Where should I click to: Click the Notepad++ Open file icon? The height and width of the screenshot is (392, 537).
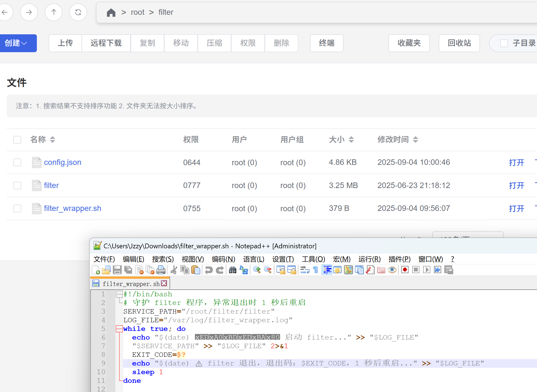click(x=106, y=270)
